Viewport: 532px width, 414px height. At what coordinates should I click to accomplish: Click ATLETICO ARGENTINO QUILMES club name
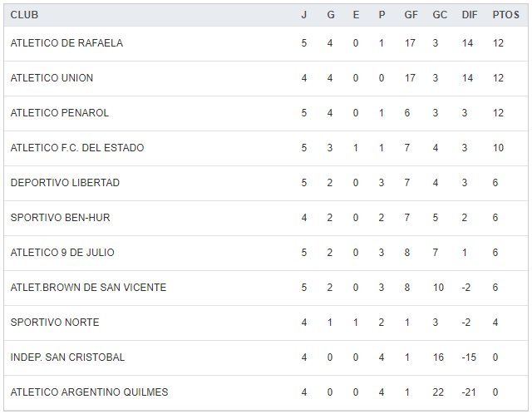tap(89, 392)
